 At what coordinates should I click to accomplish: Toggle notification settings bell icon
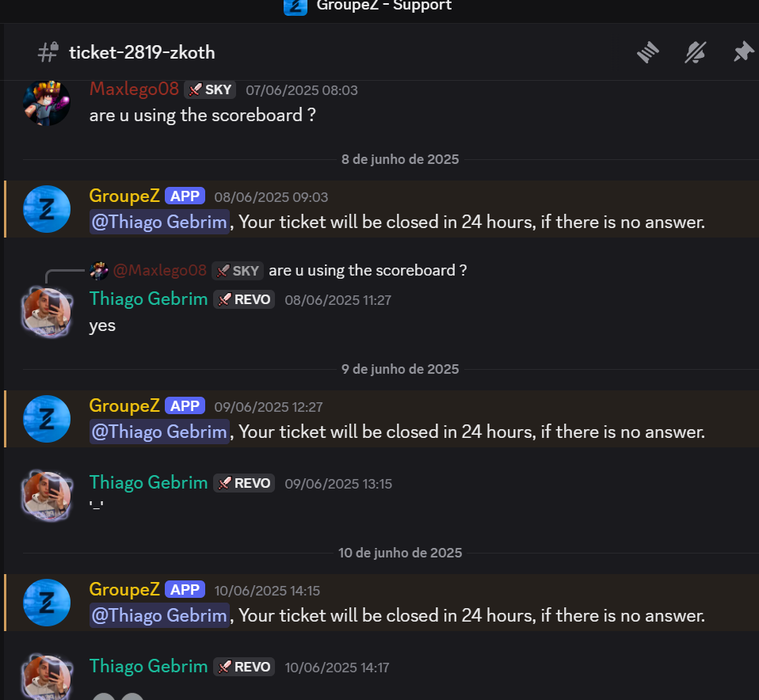click(x=695, y=51)
